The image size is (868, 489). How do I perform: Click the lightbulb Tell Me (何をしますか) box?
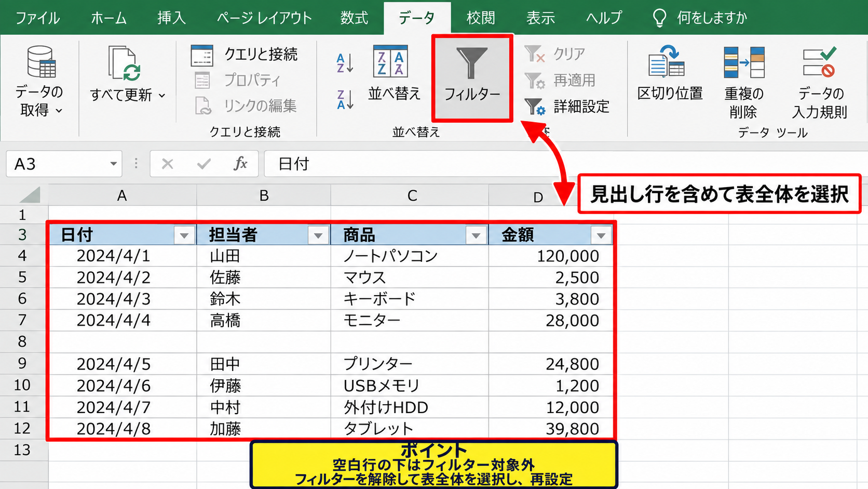[x=700, y=18]
